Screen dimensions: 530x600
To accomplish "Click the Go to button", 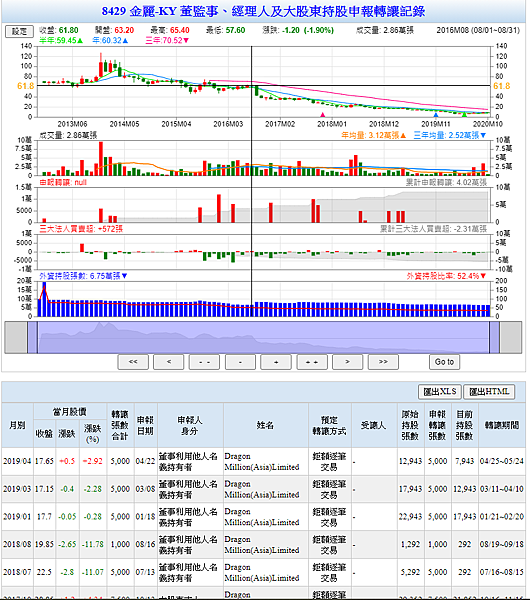I will point(444,362).
